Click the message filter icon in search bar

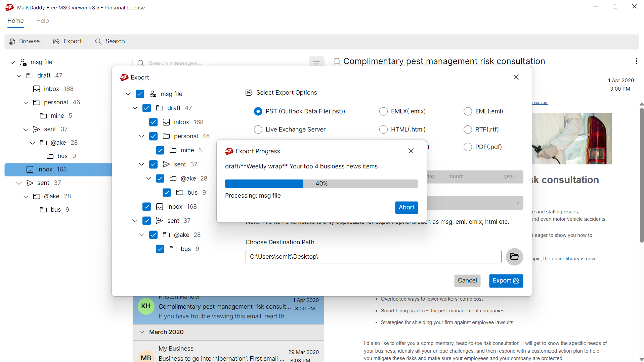pos(316,63)
